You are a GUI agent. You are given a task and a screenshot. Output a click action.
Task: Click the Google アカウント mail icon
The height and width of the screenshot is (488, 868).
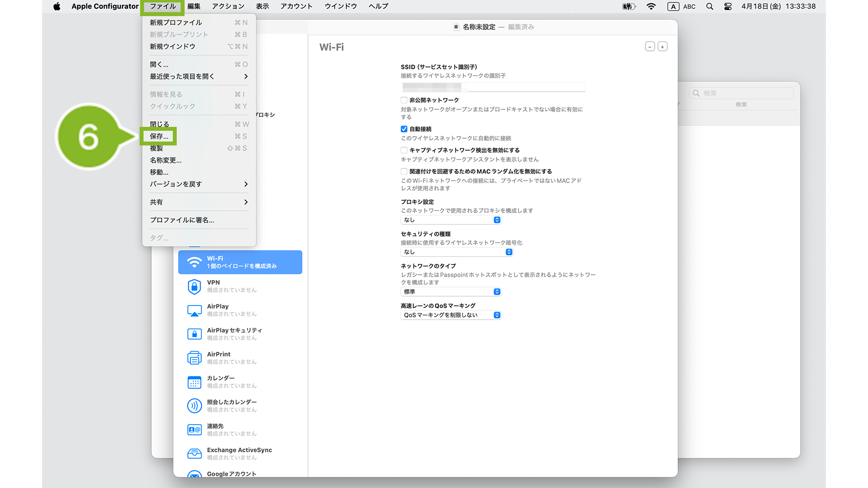(x=194, y=474)
